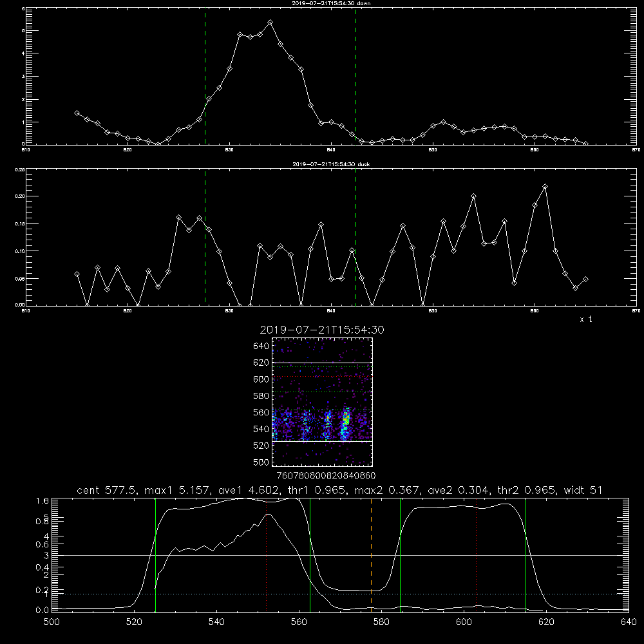Click spectrogram y-axis label 600

click(x=261, y=379)
